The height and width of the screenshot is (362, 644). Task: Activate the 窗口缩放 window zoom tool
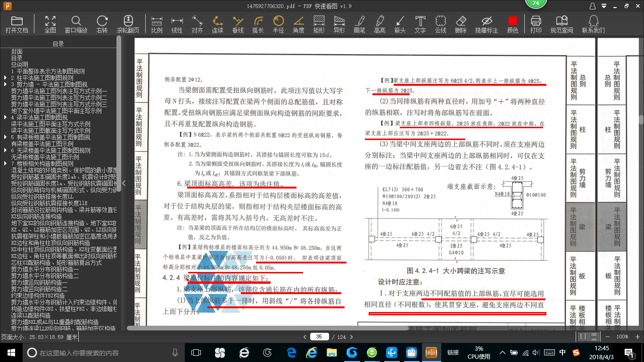point(76,24)
